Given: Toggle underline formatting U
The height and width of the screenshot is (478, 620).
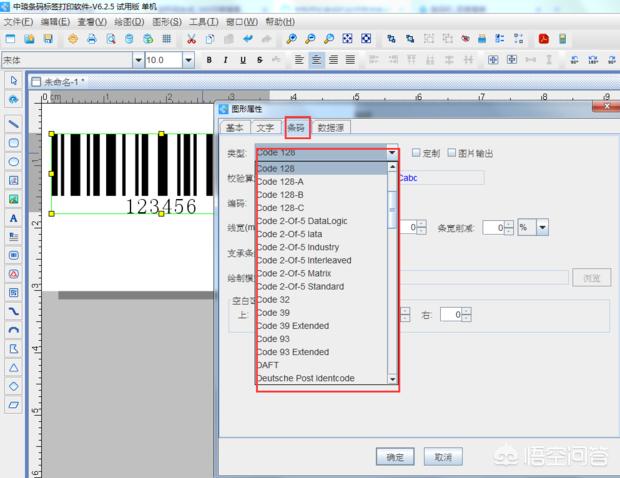Looking at the screenshot, I should point(243,60).
